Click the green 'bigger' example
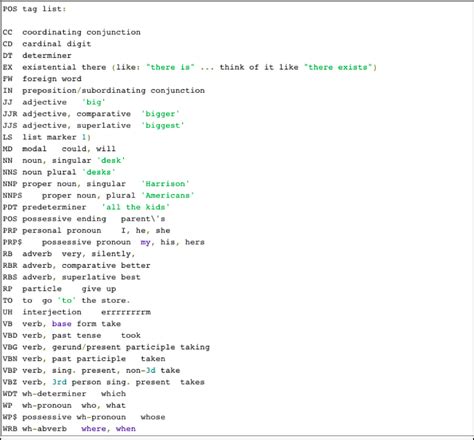Viewport: 474px width, 440px height. click(x=160, y=114)
